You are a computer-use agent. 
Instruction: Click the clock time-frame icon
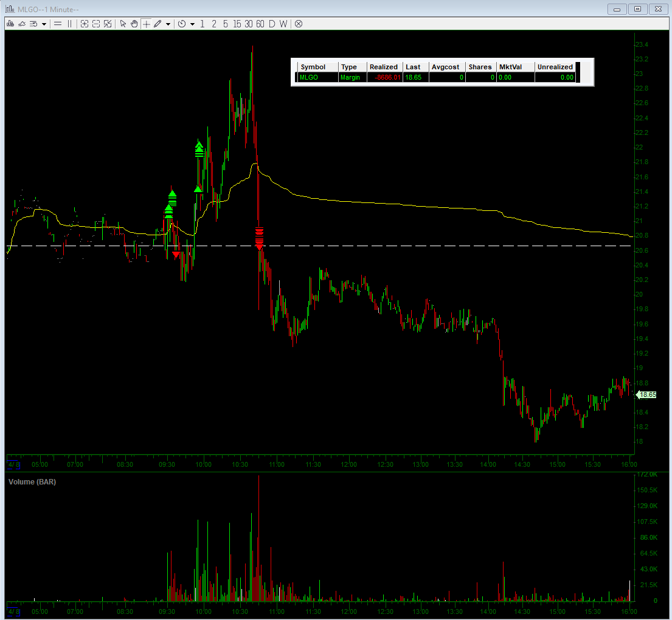click(182, 24)
